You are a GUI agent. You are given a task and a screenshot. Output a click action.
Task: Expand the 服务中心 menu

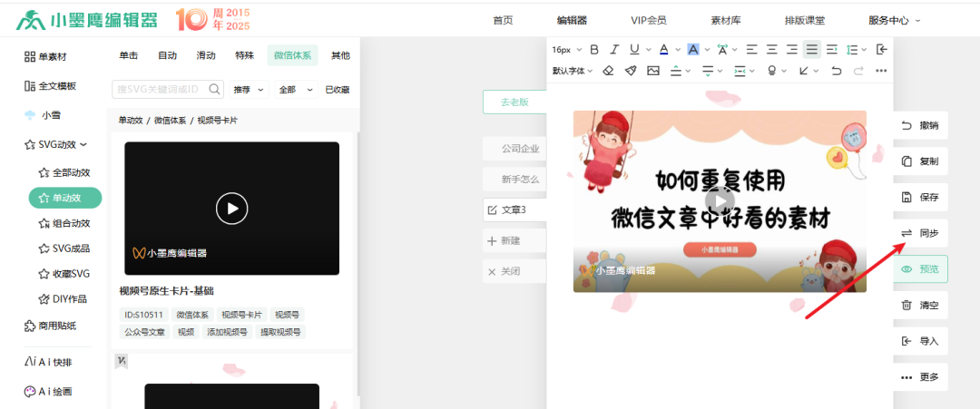(895, 20)
